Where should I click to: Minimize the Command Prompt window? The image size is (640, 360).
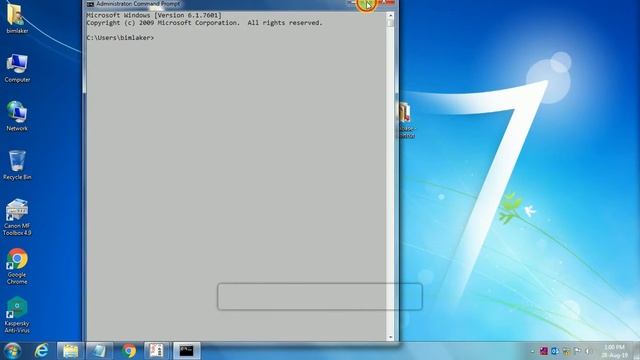click(352, 3)
